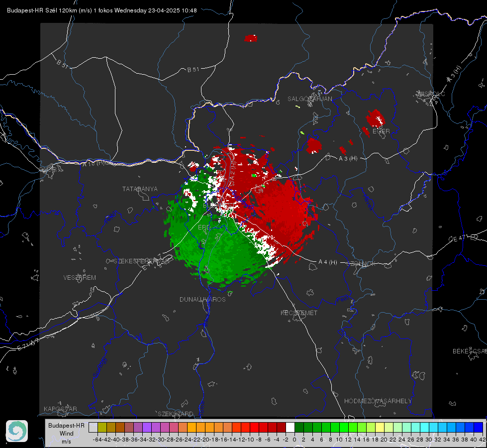
Task: Select the white swatch in the wind scale
Action: pyautogui.click(x=290, y=428)
